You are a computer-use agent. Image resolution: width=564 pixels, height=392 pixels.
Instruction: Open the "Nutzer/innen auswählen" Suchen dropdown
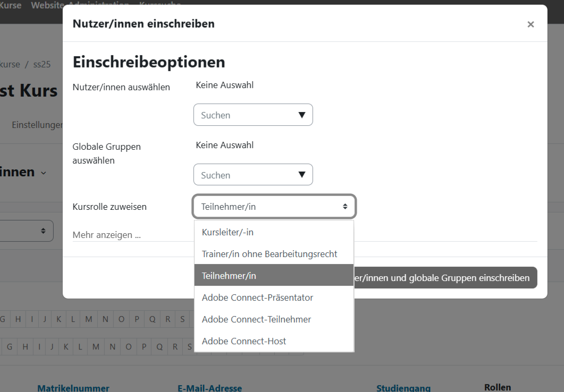(253, 115)
